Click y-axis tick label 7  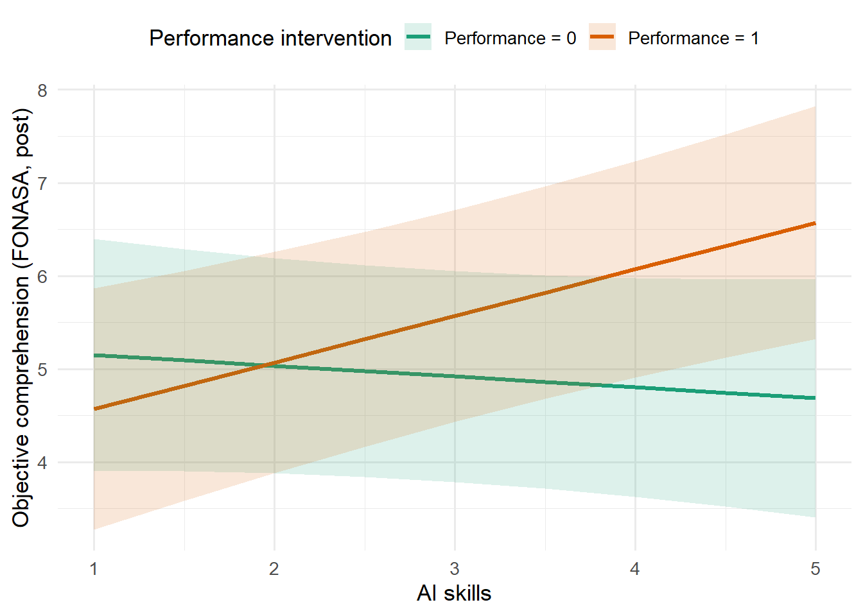[x=42, y=184]
